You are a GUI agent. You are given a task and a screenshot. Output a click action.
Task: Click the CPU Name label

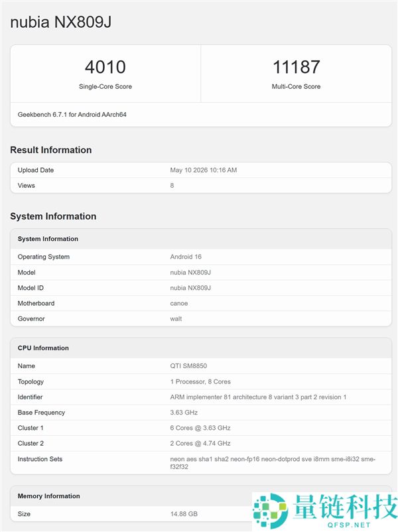[x=26, y=366]
